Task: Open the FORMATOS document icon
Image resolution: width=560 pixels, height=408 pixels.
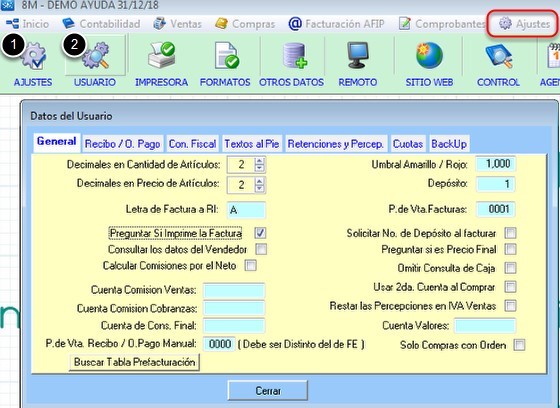Action: coord(226,55)
